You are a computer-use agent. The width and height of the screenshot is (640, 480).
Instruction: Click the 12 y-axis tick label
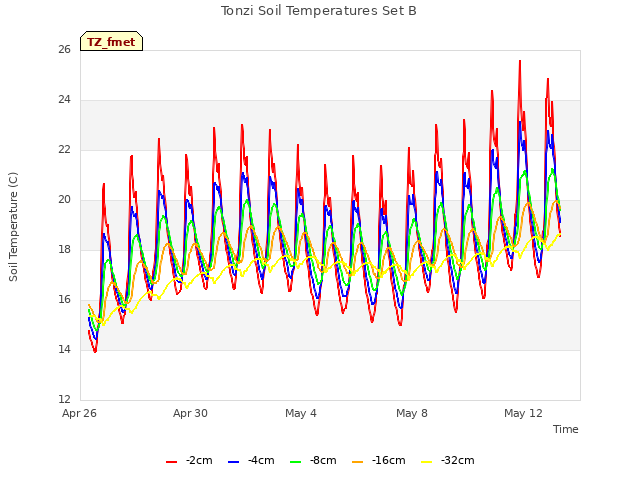coord(64,400)
